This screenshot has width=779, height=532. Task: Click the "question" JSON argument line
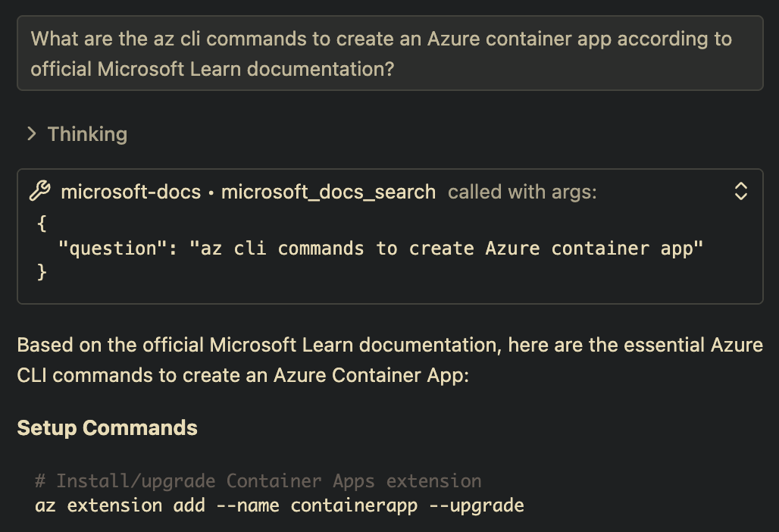click(380, 248)
